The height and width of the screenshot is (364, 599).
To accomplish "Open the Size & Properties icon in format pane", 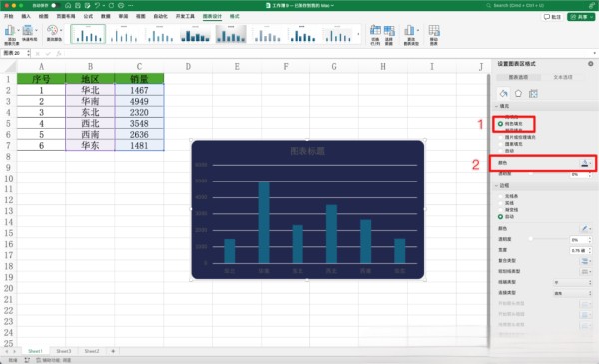I will (533, 93).
